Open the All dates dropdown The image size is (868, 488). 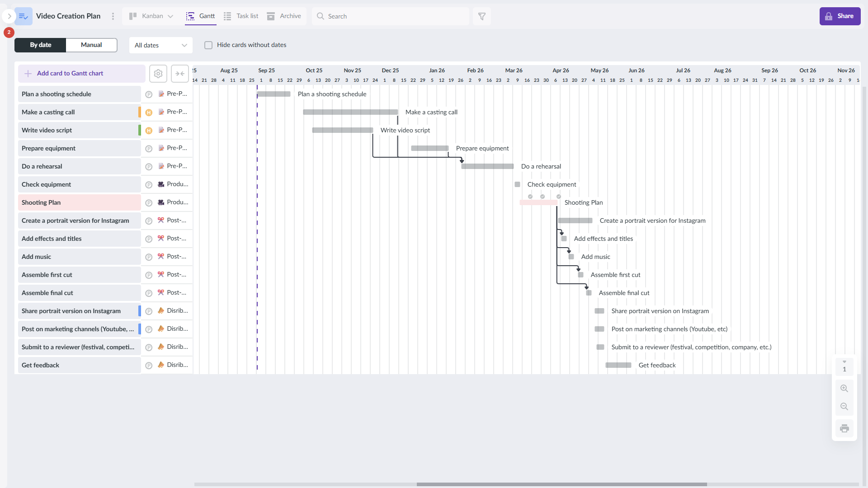(160, 45)
